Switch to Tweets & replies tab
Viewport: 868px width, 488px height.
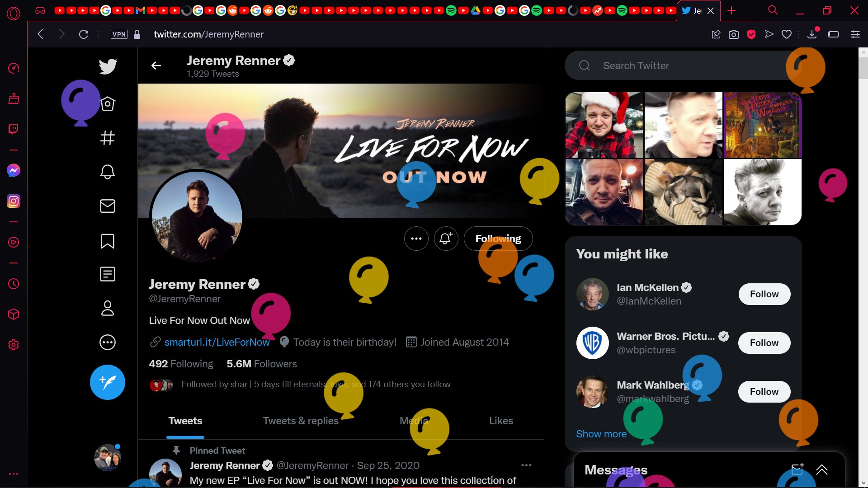pyautogui.click(x=301, y=421)
